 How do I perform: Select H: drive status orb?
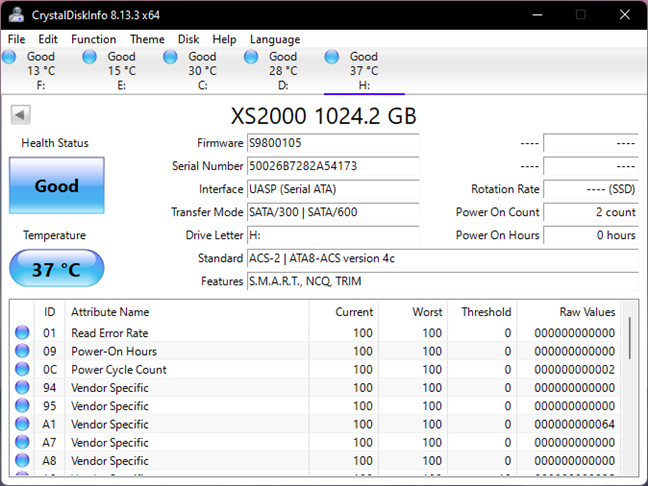[331, 57]
